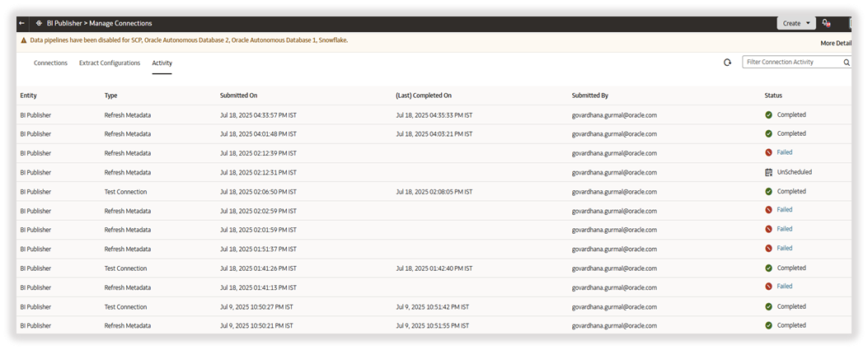
Task: Click the BI Publisher > Manage Connections breadcrumb
Action: point(99,23)
